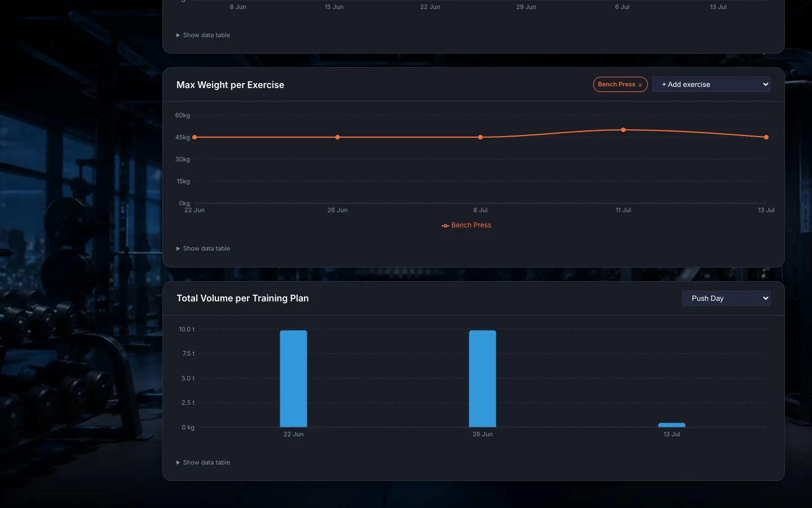Click the 10.0 t axis label
This screenshot has width=812, height=508.
tap(187, 329)
